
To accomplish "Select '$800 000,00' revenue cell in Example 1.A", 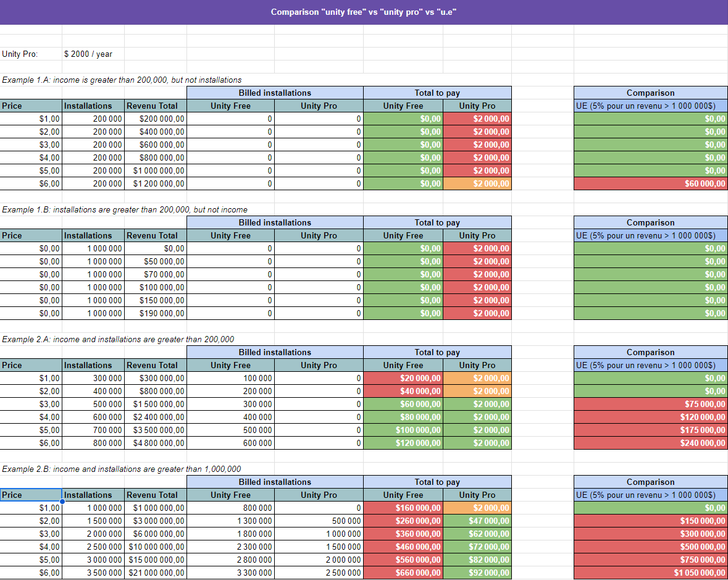I will (x=156, y=158).
